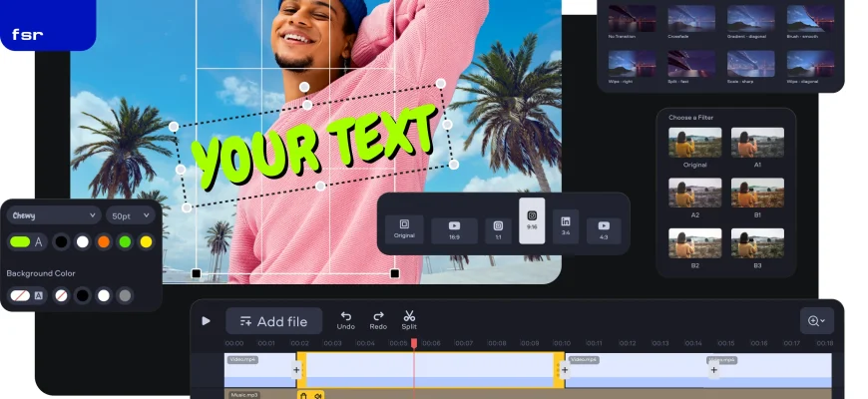Apply the B3 filter
The width and height of the screenshot is (868, 399).
tap(757, 243)
